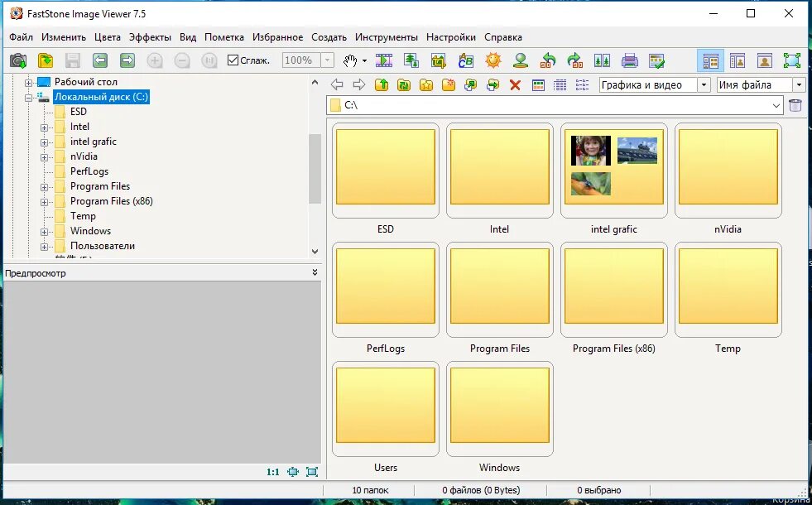Go up one folder level

coord(382,84)
